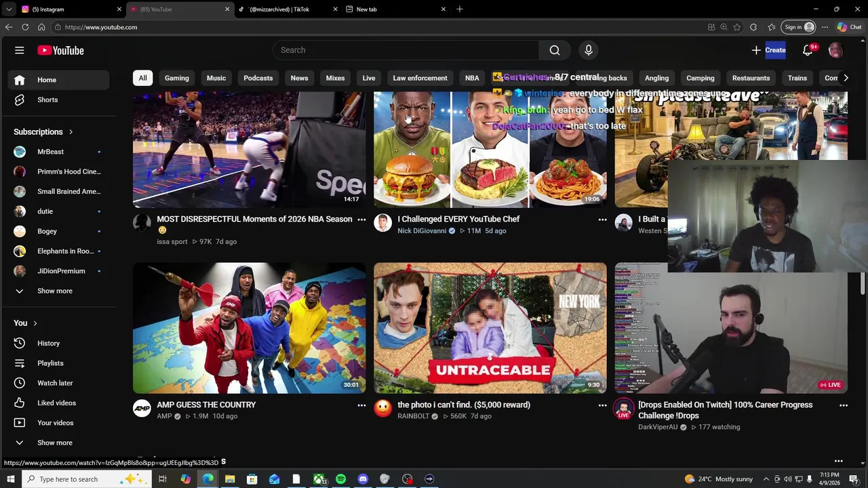This screenshot has width=868, height=488.
Task: Open Copilot Chat in browser
Action: point(849,27)
